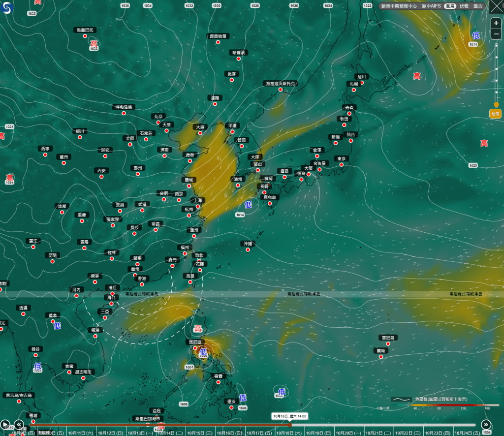
Task: Click the fast-forward double-arrow button
Action: tap(486, 424)
